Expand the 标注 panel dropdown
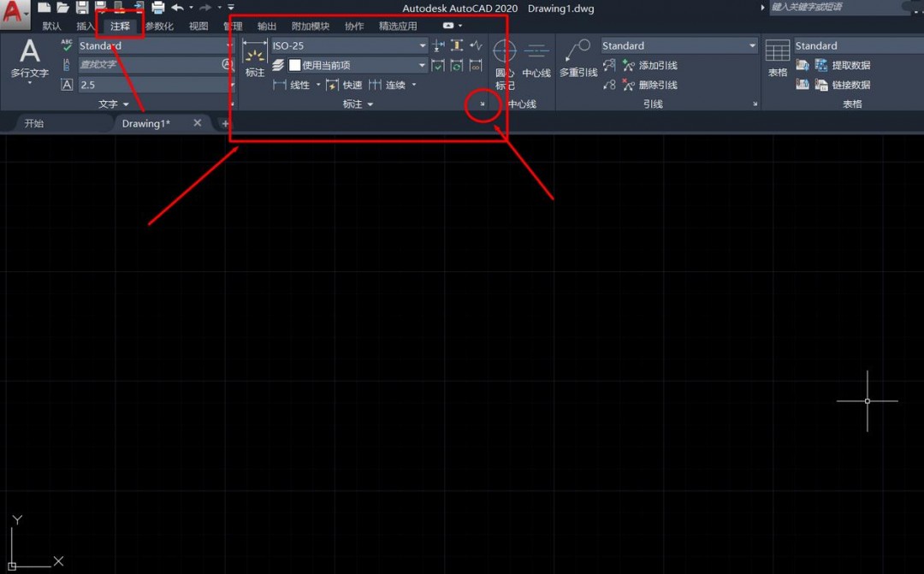The height and width of the screenshot is (574, 924). pyautogui.click(x=369, y=104)
